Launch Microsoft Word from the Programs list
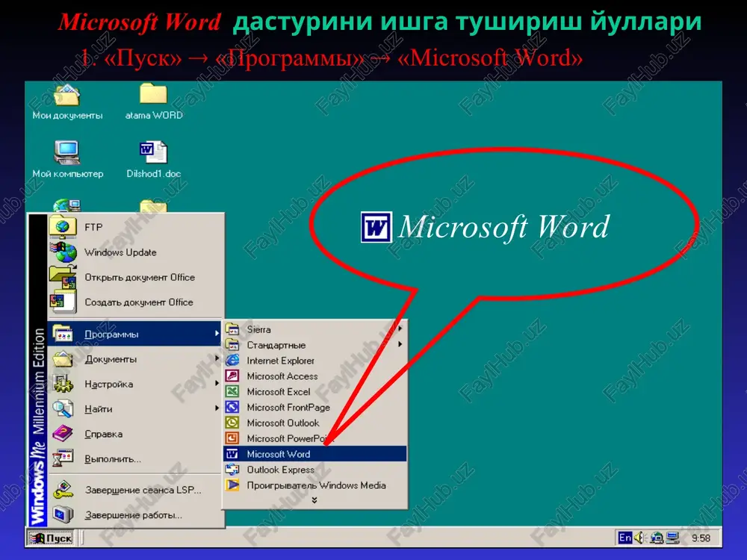 [315, 454]
